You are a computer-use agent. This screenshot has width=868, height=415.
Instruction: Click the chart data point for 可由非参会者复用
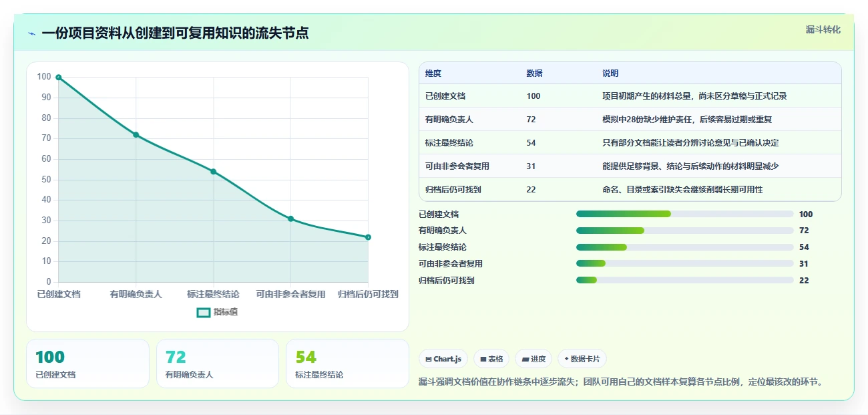(290, 219)
